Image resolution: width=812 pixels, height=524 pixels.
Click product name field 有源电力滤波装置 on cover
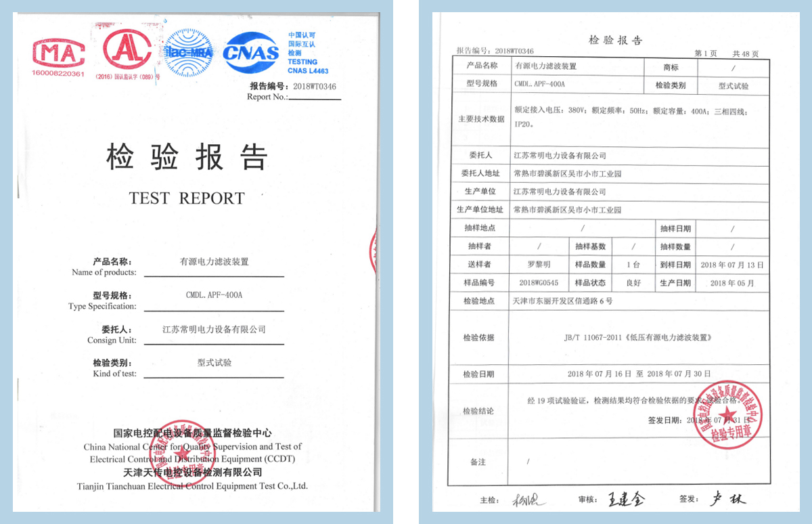pos(214,261)
